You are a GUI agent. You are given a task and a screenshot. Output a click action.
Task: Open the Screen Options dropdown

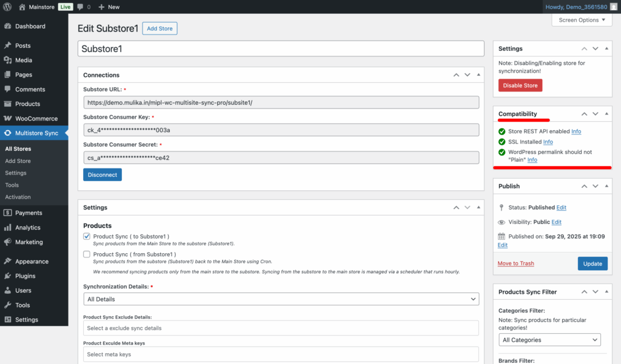point(582,20)
